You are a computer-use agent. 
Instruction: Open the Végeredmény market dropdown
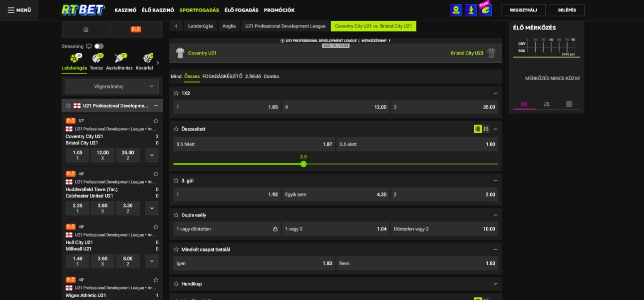point(112,86)
